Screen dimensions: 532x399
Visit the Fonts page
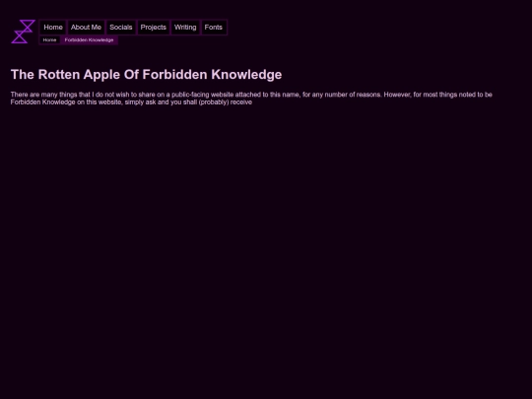click(x=214, y=28)
